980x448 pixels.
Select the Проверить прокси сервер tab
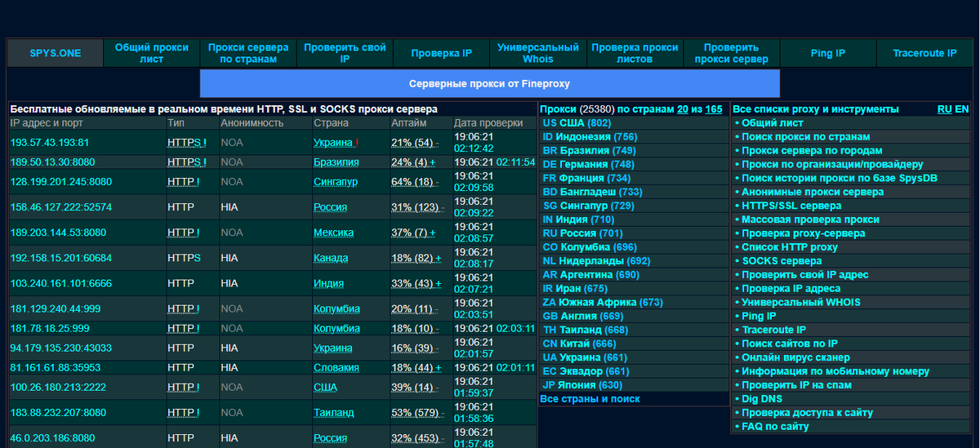pyautogui.click(x=731, y=53)
